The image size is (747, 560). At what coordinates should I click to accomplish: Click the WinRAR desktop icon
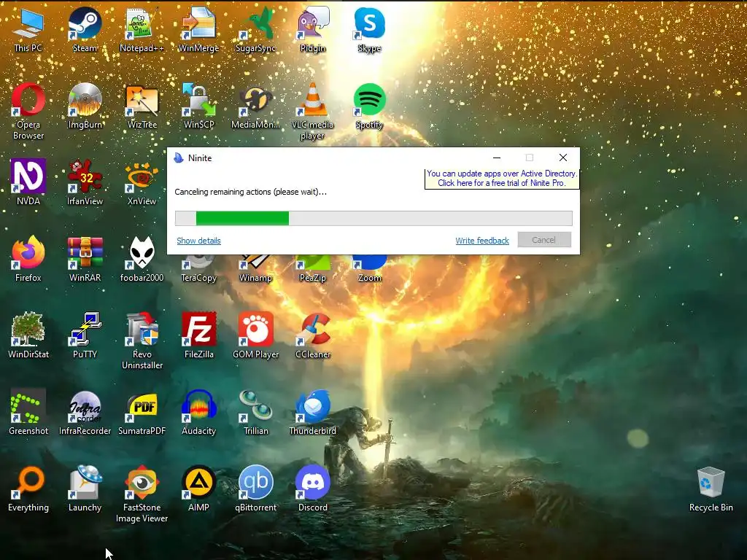click(x=85, y=259)
